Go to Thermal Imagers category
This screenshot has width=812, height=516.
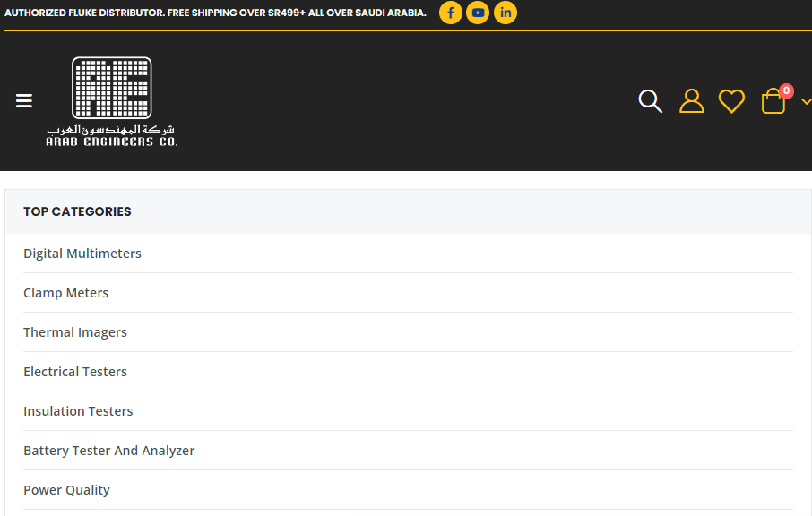click(75, 332)
